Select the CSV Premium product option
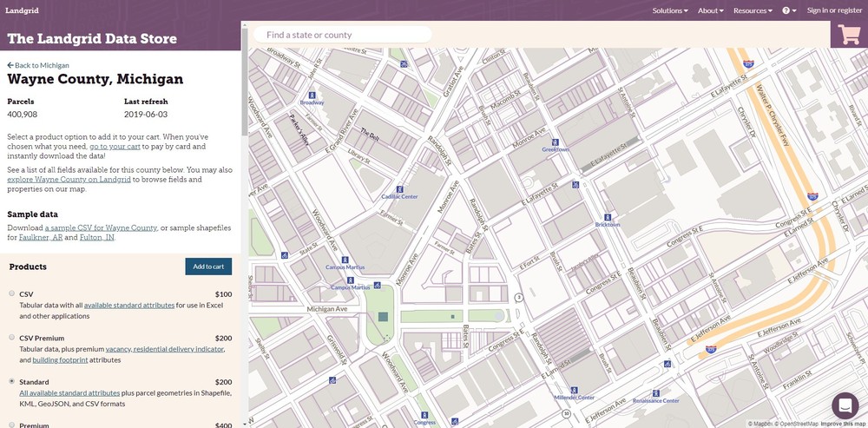 coord(11,337)
